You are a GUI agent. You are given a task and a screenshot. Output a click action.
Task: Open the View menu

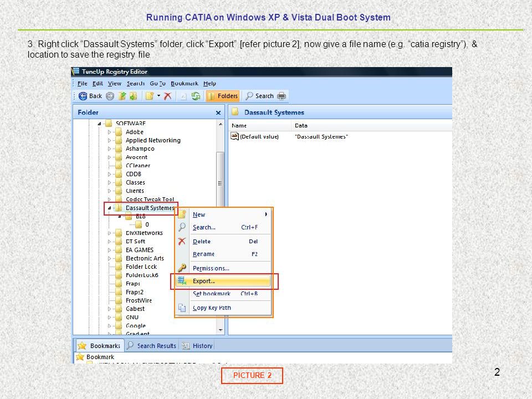click(115, 84)
